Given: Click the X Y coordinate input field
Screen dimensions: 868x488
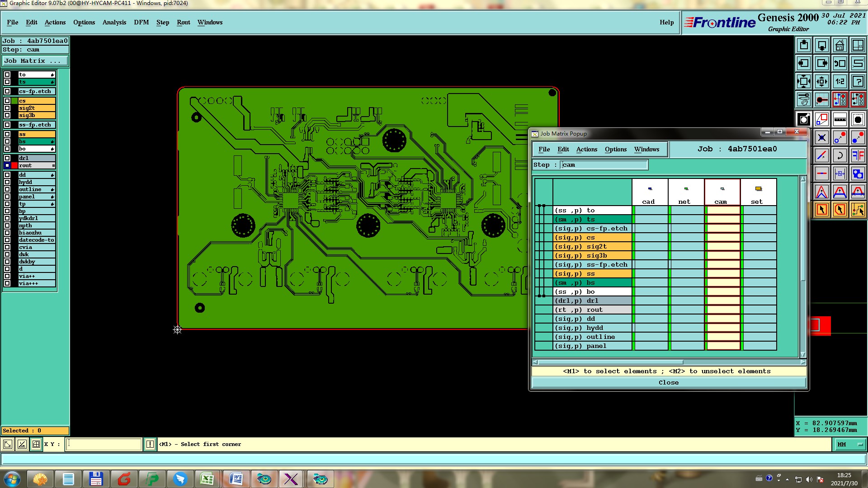Looking at the screenshot, I should pos(104,445).
